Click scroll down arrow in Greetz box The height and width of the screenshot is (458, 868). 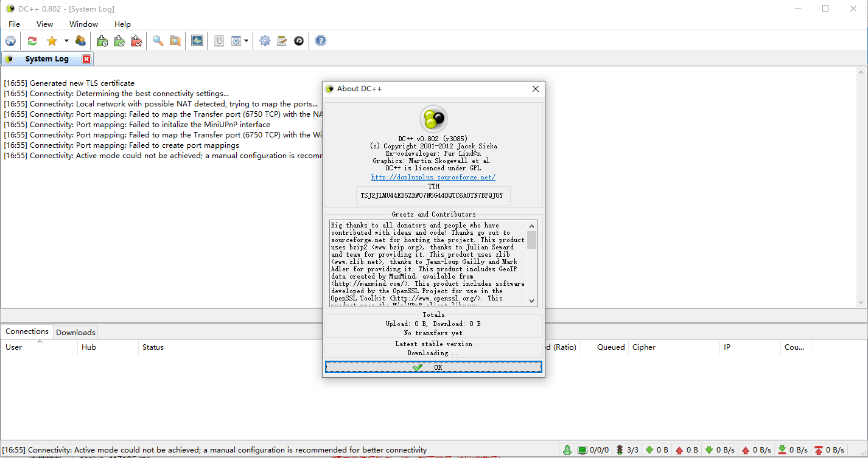coord(532,300)
